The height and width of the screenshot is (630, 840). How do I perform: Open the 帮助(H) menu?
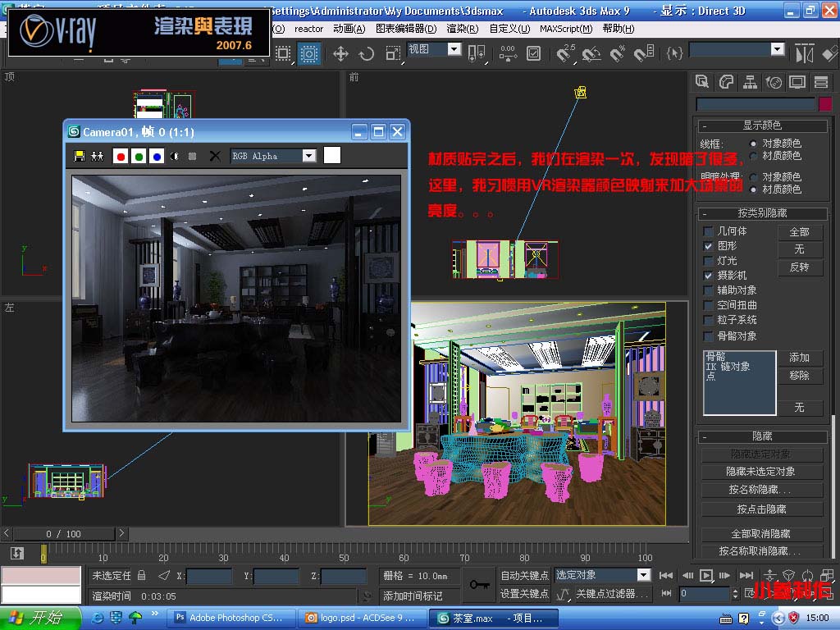click(x=619, y=29)
